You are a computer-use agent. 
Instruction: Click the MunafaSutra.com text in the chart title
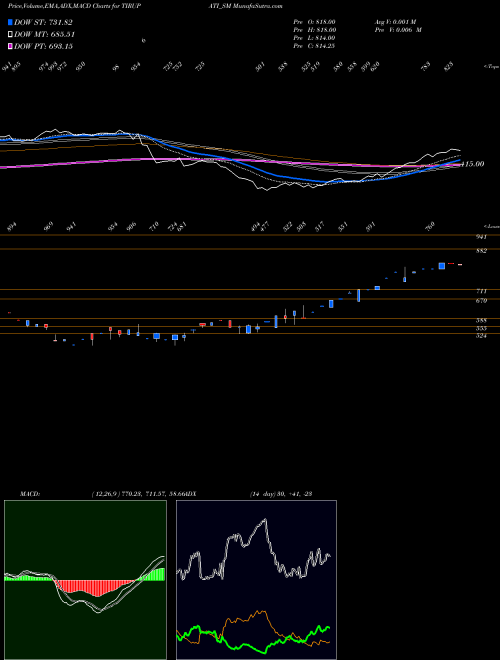click(258, 6)
